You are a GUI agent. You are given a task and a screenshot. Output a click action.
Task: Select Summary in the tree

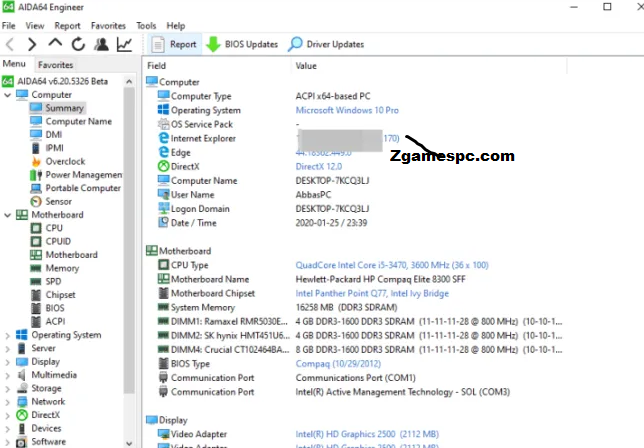pyautogui.click(x=58, y=108)
